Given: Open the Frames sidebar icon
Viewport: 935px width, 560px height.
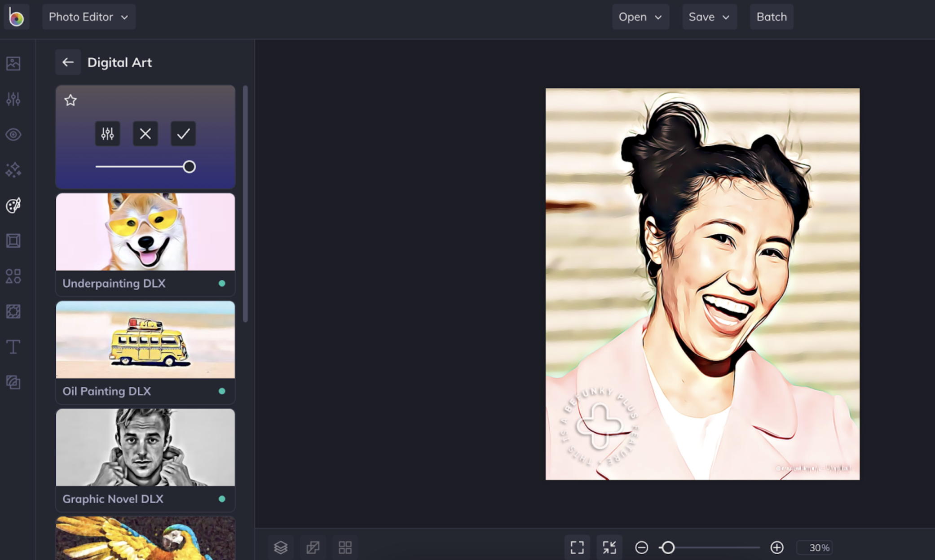Looking at the screenshot, I should click(13, 241).
